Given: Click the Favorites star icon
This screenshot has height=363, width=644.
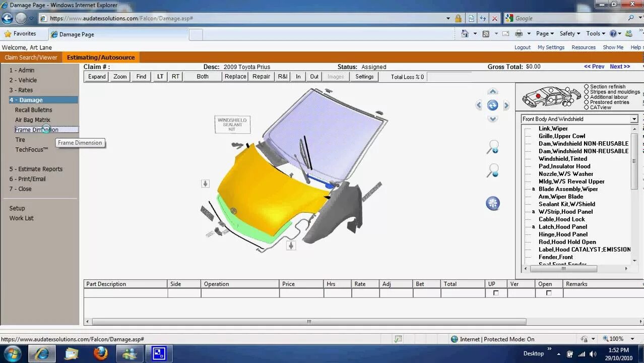Looking at the screenshot, I should click(8, 34).
